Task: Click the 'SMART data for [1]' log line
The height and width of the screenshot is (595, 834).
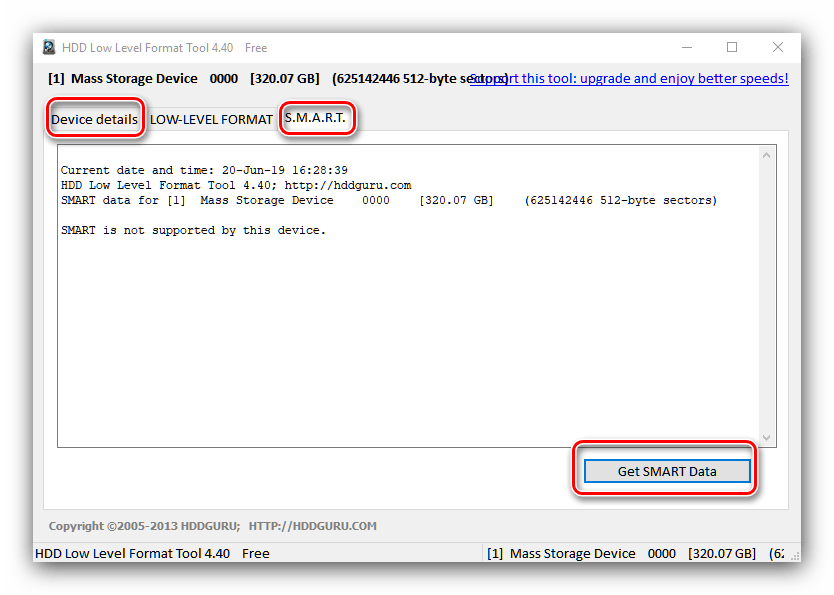Action: click(388, 201)
